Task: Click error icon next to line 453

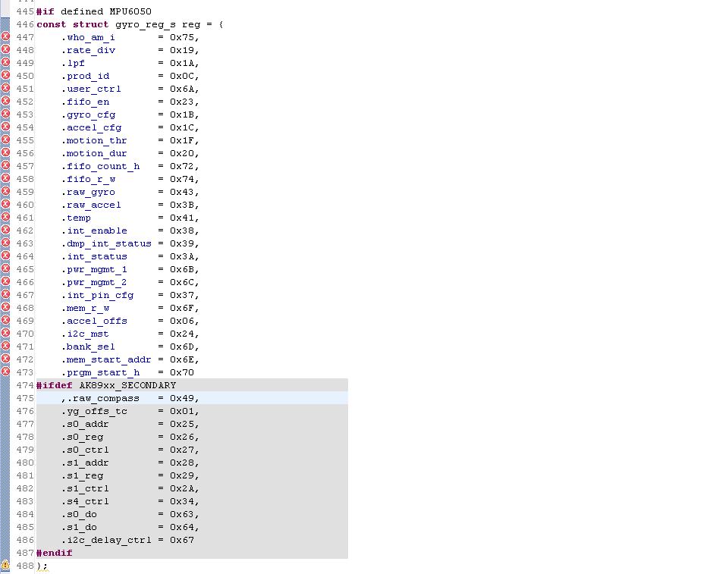Action: tap(5, 114)
